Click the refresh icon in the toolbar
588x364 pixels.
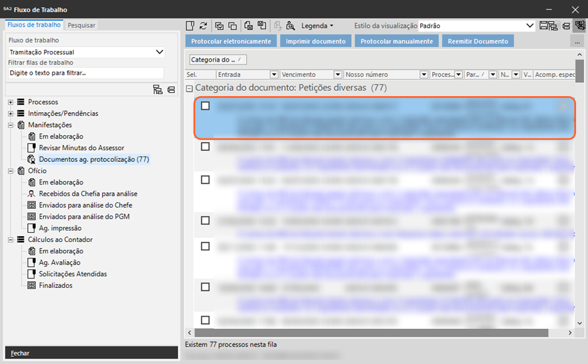[203, 26]
